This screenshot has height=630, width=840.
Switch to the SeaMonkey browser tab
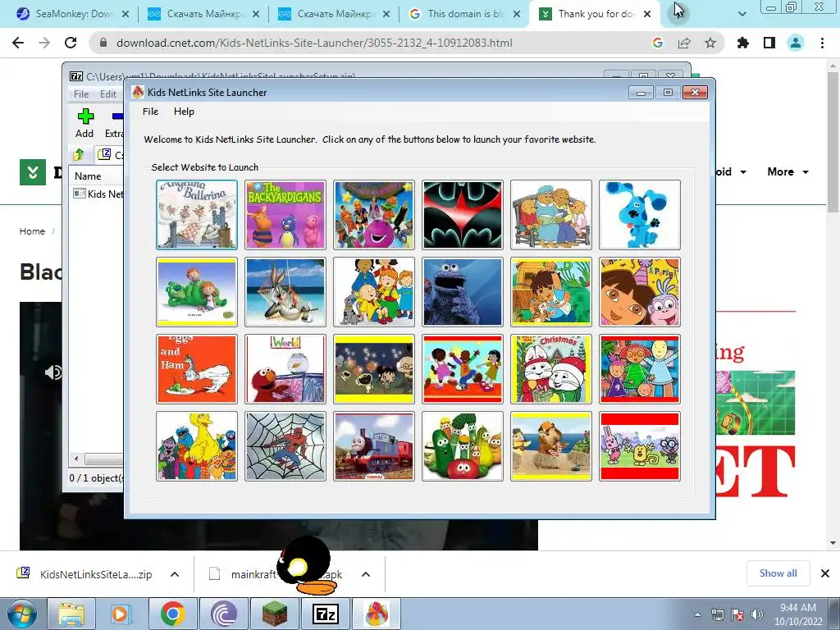74,14
